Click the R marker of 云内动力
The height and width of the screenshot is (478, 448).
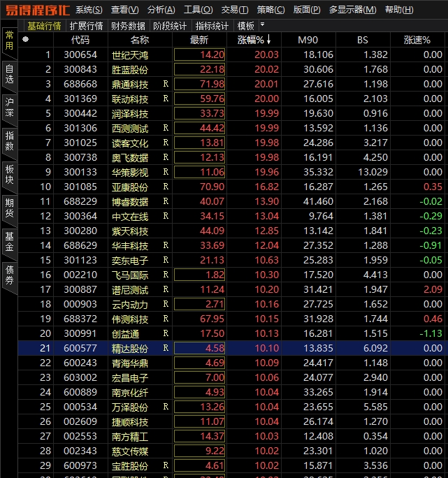(166, 304)
